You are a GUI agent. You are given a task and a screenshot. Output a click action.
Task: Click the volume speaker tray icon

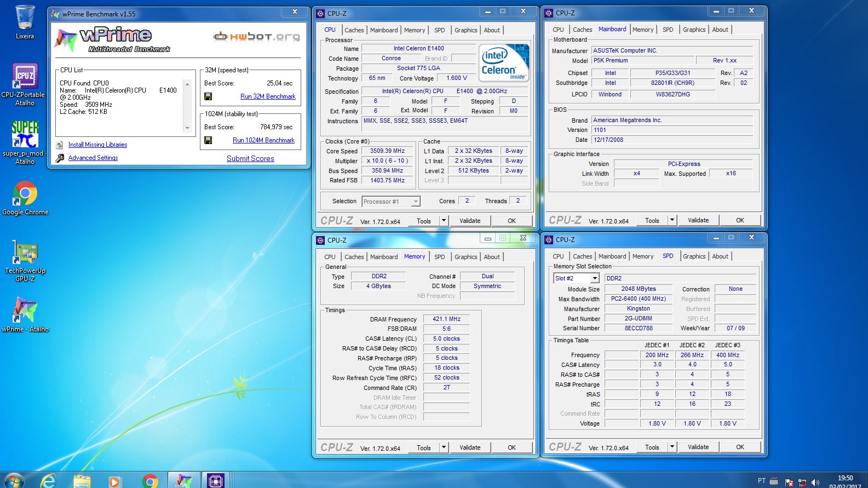[x=815, y=482]
